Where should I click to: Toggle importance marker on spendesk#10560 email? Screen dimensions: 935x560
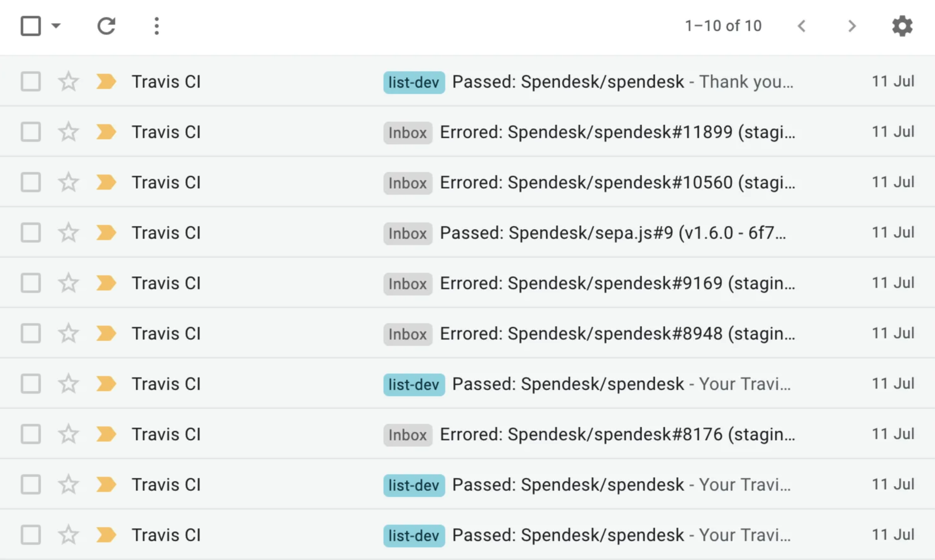106,182
